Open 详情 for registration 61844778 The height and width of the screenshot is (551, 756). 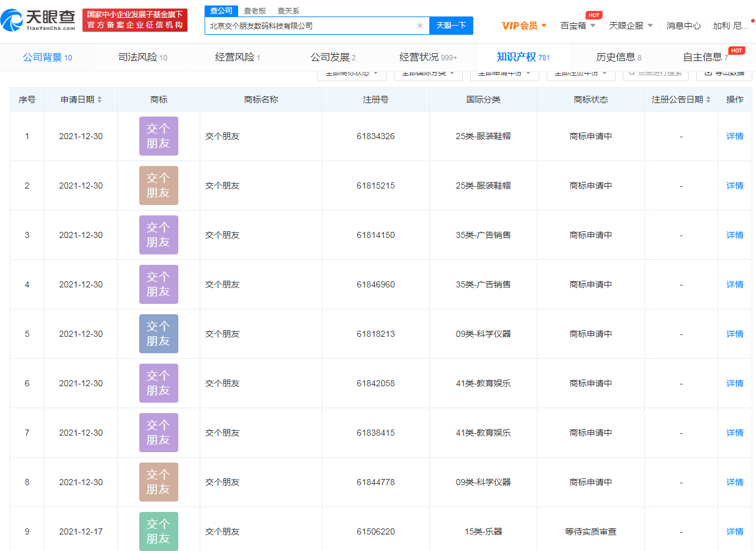[x=735, y=482]
